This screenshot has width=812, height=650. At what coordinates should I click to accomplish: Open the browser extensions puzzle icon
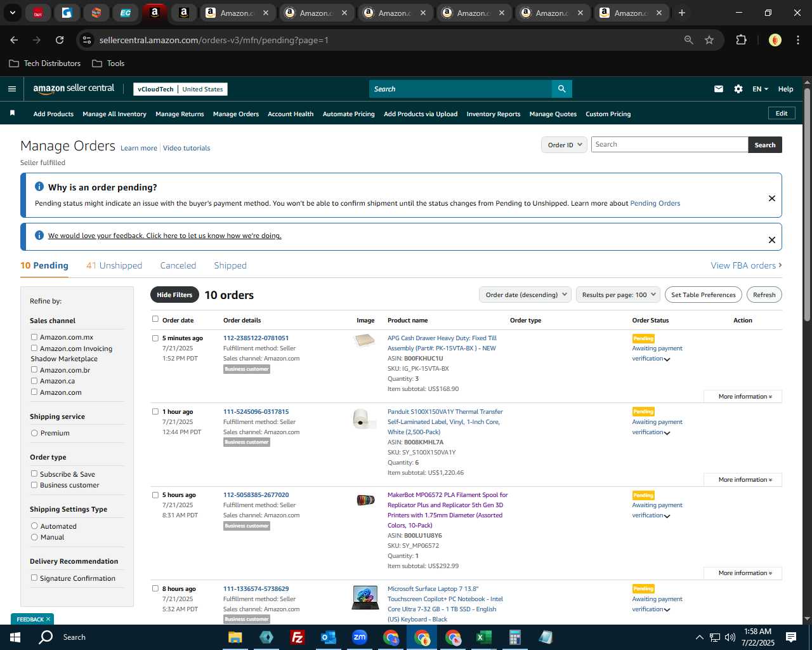741,40
